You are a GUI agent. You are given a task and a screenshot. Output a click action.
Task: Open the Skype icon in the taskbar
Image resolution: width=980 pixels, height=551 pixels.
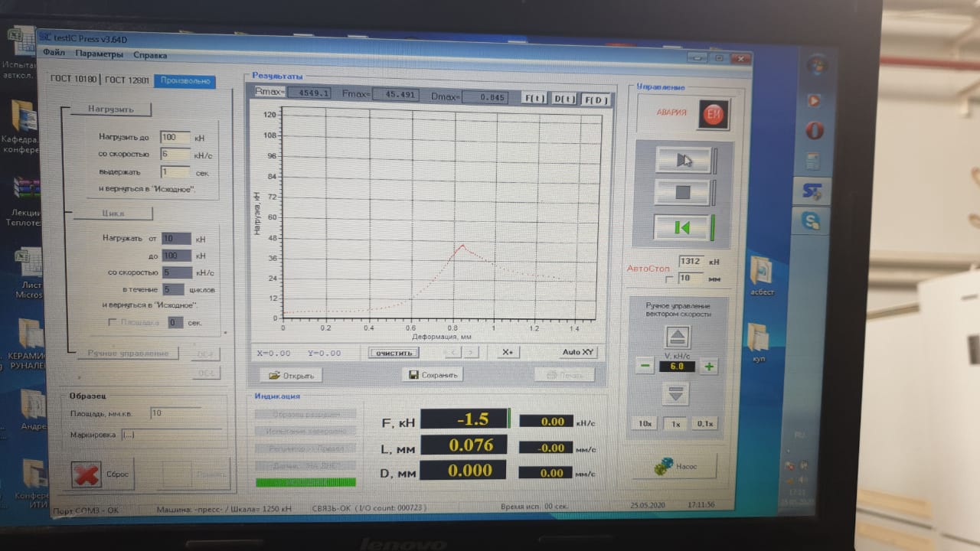click(x=811, y=222)
